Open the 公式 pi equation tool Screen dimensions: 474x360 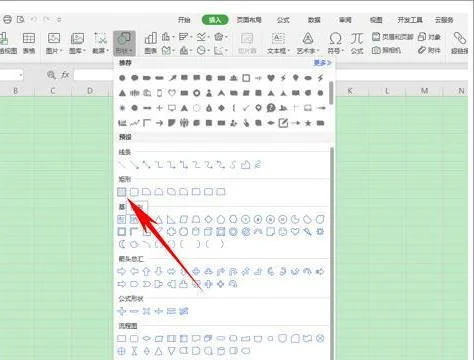point(357,43)
